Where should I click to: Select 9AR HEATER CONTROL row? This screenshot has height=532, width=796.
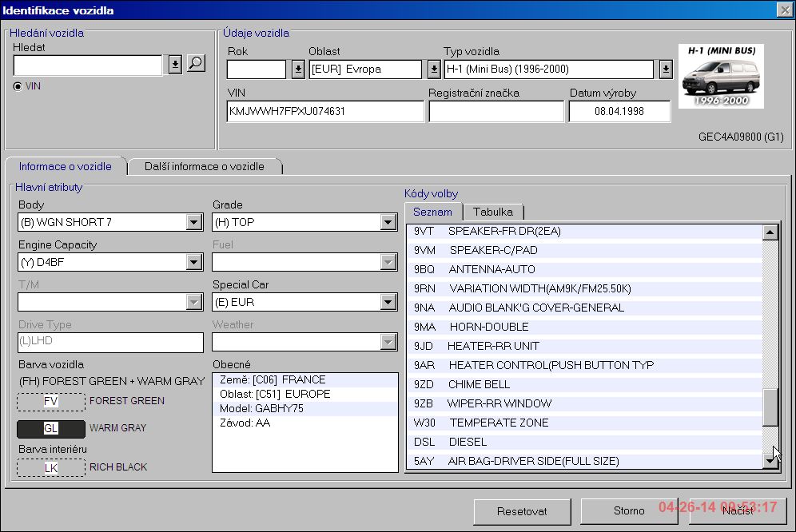click(x=584, y=366)
